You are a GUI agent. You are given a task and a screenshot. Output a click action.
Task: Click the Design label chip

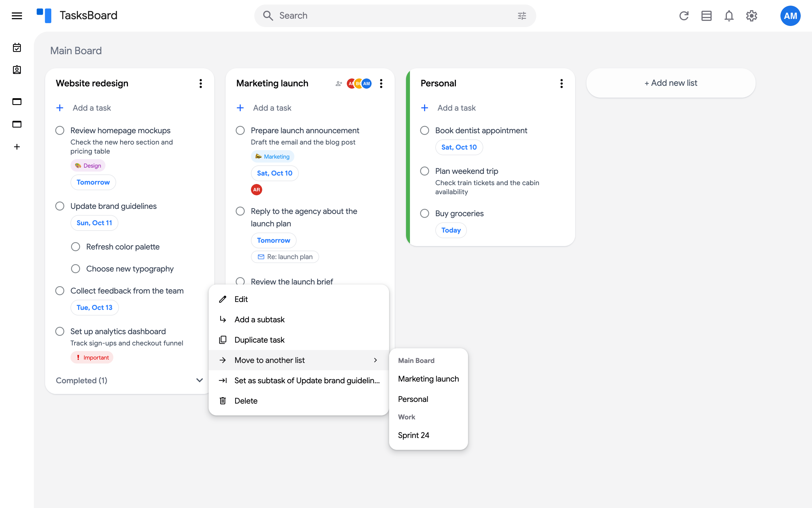tap(88, 165)
